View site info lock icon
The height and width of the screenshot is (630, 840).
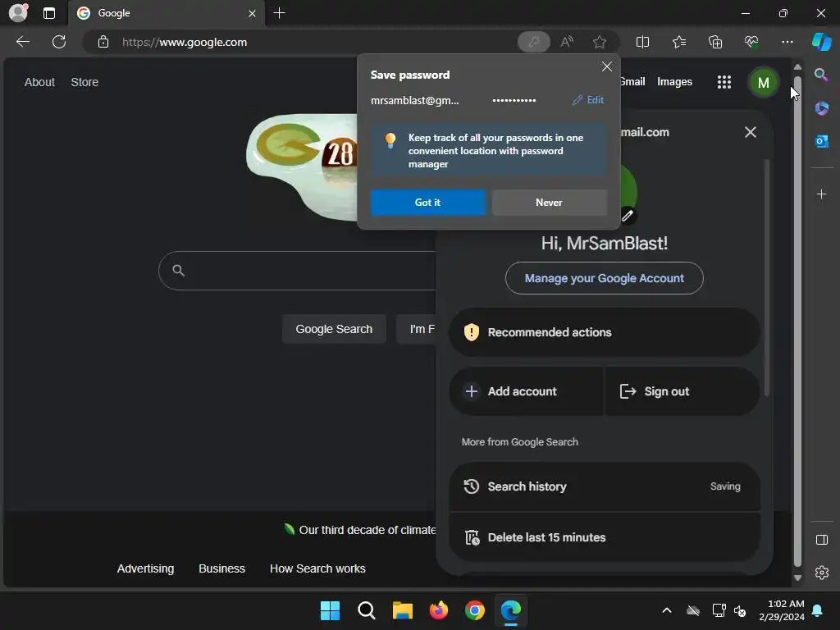(x=103, y=42)
